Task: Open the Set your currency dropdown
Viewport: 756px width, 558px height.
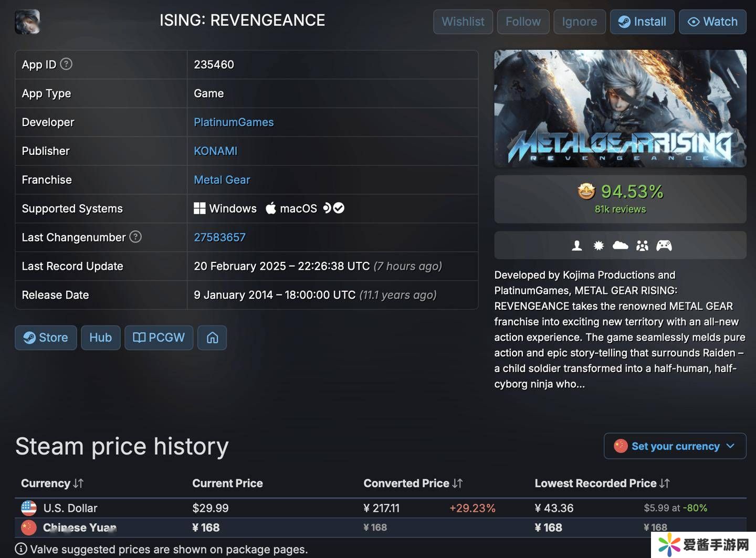Action: click(x=675, y=446)
